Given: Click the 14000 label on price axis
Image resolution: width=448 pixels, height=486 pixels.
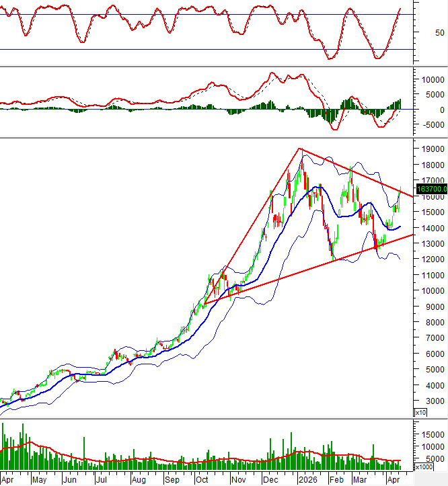Looking at the screenshot, I should pos(431,228).
